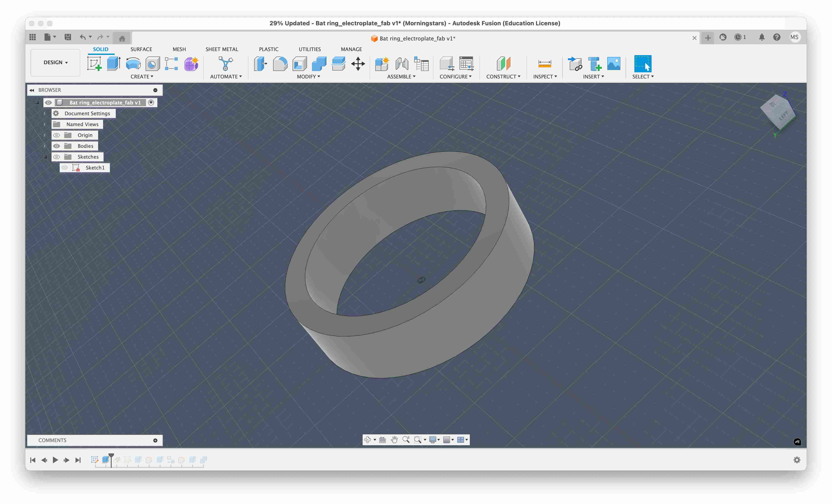Open the CREATE dropdown menu
This screenshot has width=832, height=504.
tap(142, 77)
